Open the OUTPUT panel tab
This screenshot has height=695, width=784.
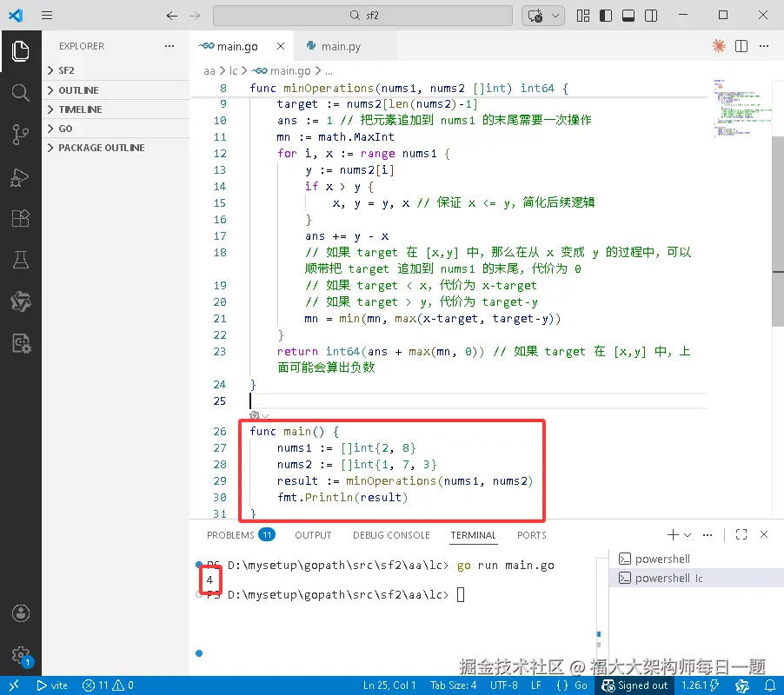pos(313,535)
